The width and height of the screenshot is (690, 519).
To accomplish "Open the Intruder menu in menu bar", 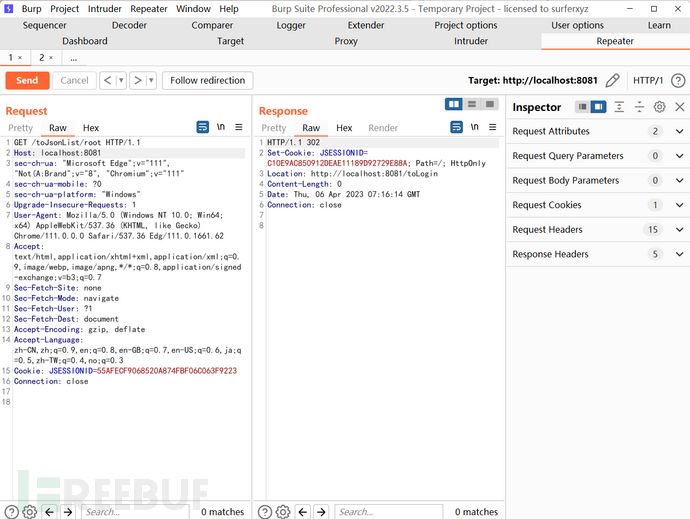I will click(x=104, y=9).
